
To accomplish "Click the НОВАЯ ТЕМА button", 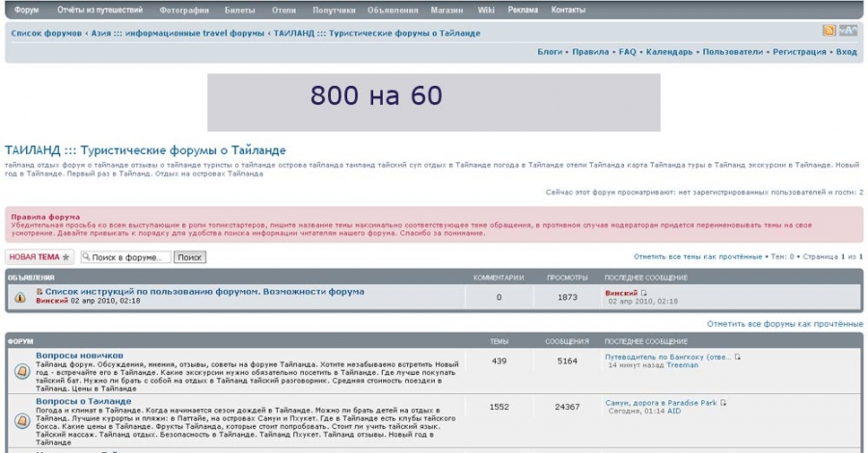I will point(39,257).
